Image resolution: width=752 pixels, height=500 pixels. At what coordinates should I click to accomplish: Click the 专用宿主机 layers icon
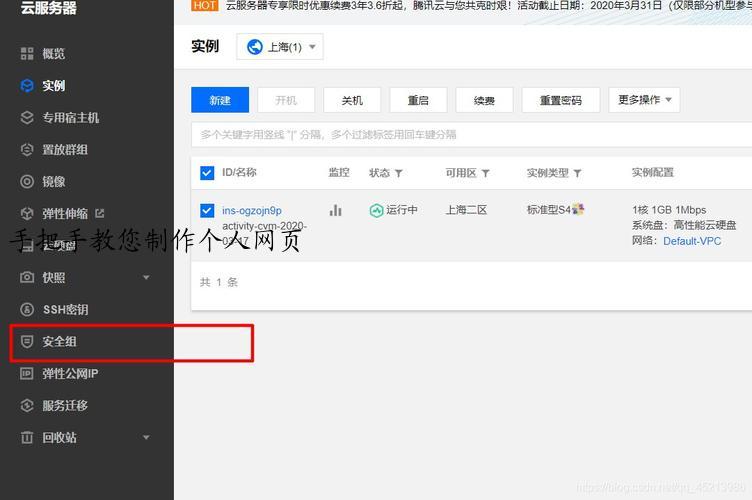(x=27, y=117)
